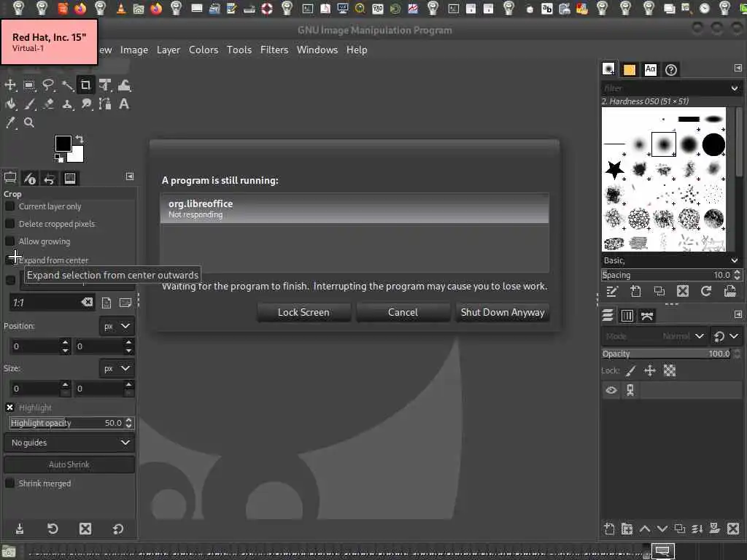Open the Images tab in left dock
The image size is (747, 560).
[x=69, y=178]
